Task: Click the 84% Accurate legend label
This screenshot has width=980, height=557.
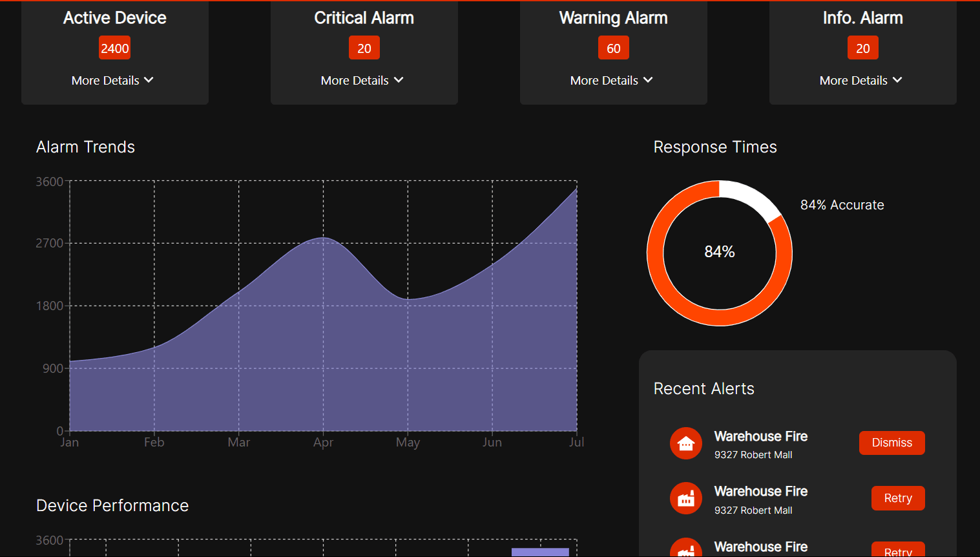Action: tap(842, 205)
